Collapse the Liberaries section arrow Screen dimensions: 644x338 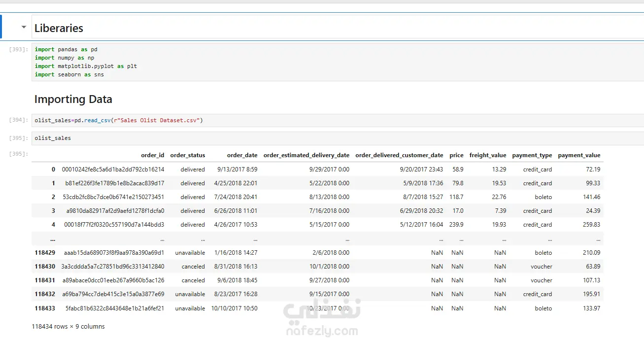(x=24, y=28)
